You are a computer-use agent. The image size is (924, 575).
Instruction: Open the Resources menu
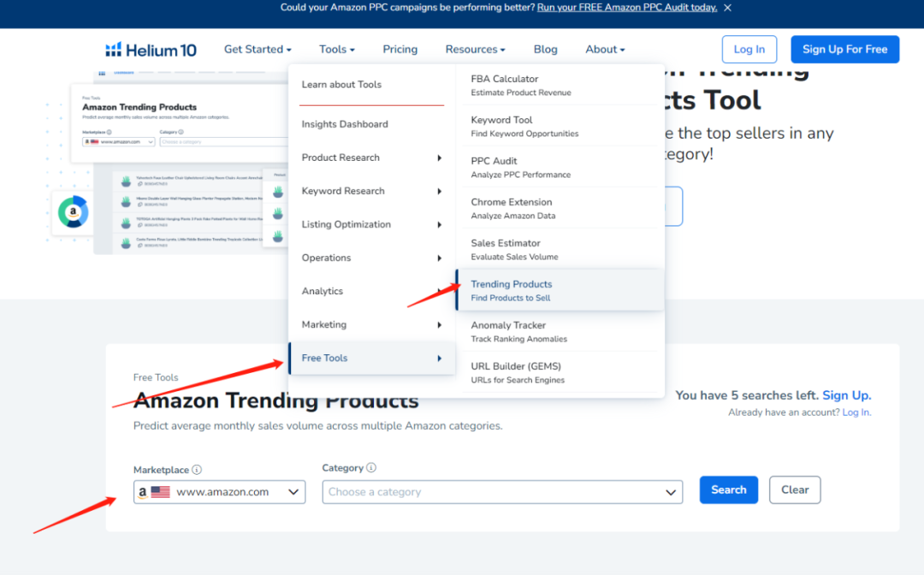475,50
